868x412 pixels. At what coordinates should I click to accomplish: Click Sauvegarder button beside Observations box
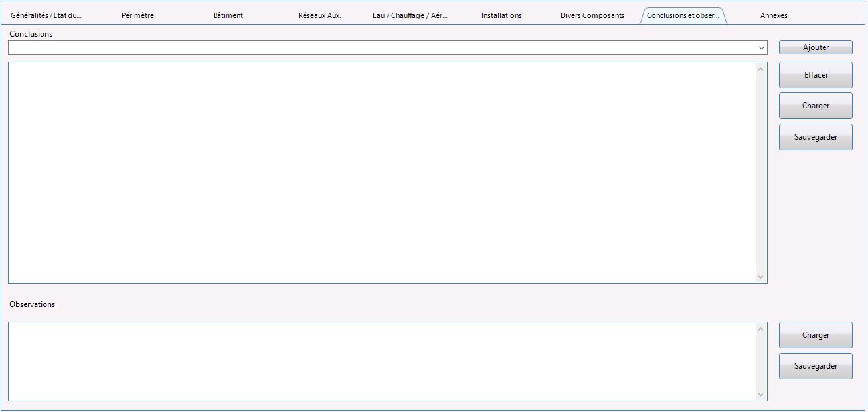[816, 366]
